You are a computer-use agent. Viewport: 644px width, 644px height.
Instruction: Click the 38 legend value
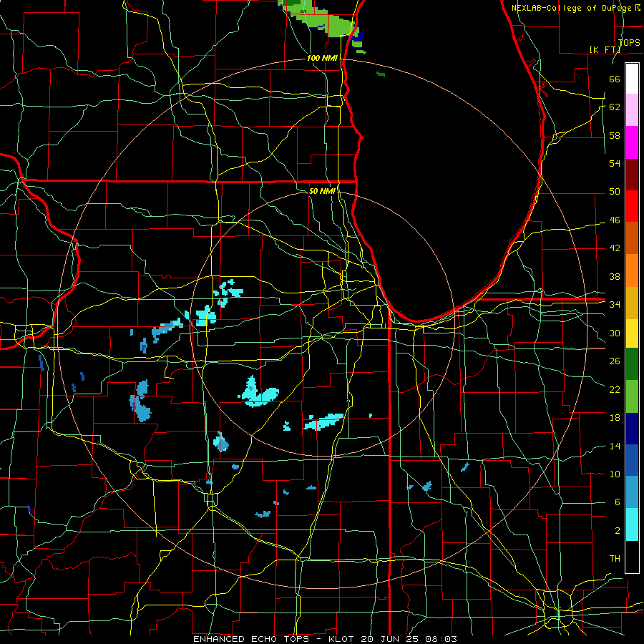(615, 276)
